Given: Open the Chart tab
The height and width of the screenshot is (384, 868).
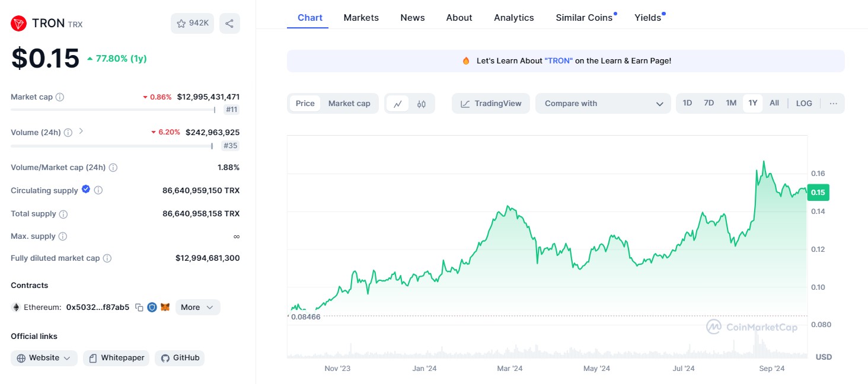Looking at the screenshot, I should [x=310, y=18].
